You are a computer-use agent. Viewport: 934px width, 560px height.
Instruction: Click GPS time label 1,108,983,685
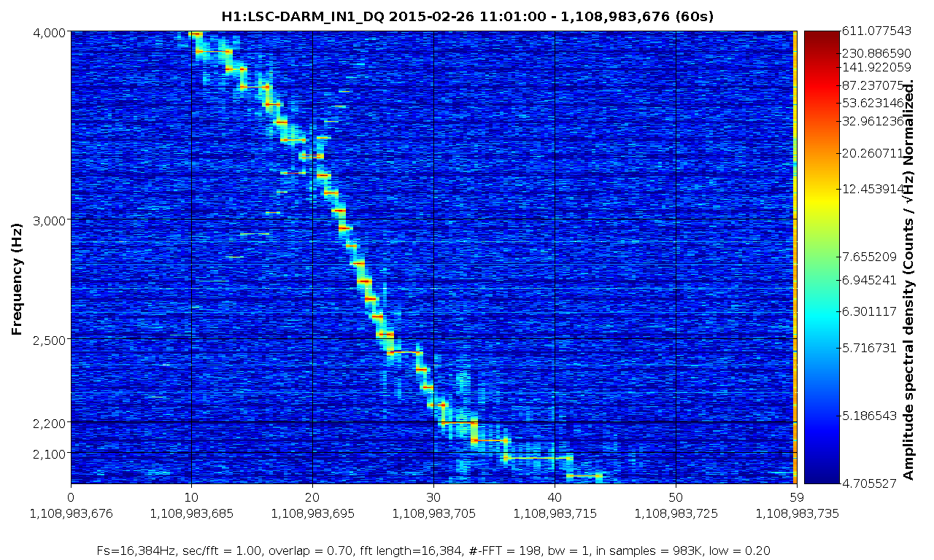coord(191,513)
